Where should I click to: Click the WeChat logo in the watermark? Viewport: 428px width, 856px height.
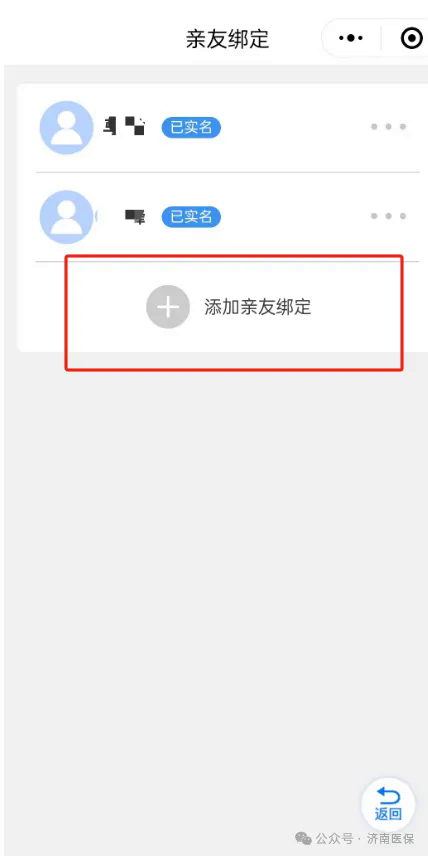tap(304, 838)
